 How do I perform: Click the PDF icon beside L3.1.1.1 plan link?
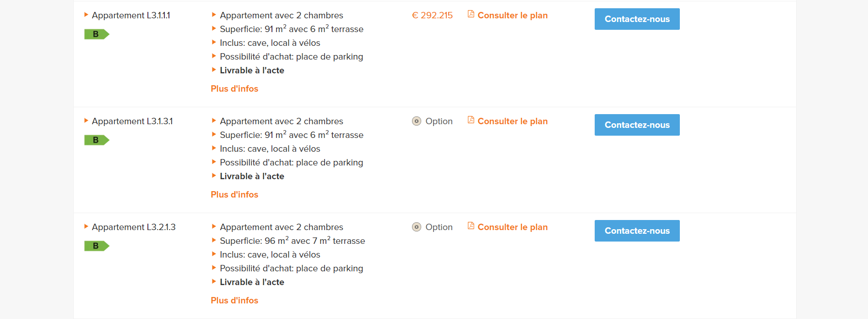point(471,14)
